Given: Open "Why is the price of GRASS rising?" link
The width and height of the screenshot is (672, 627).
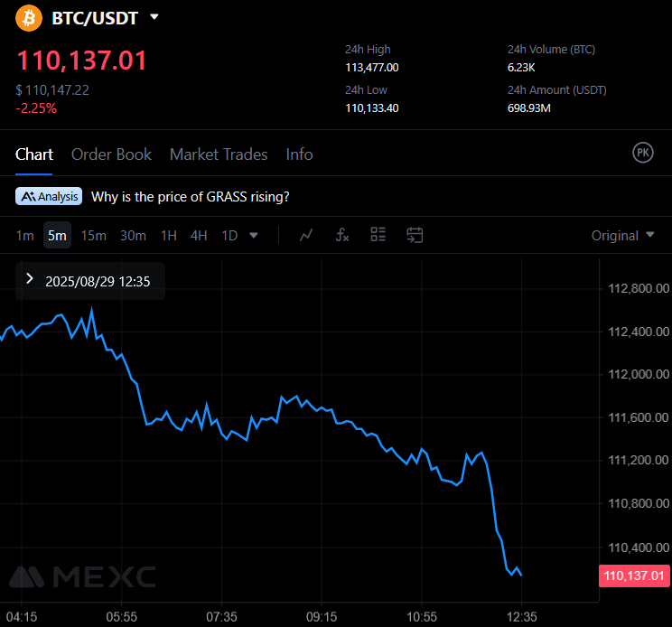Looking at the screenshot, I should (191, 196).
